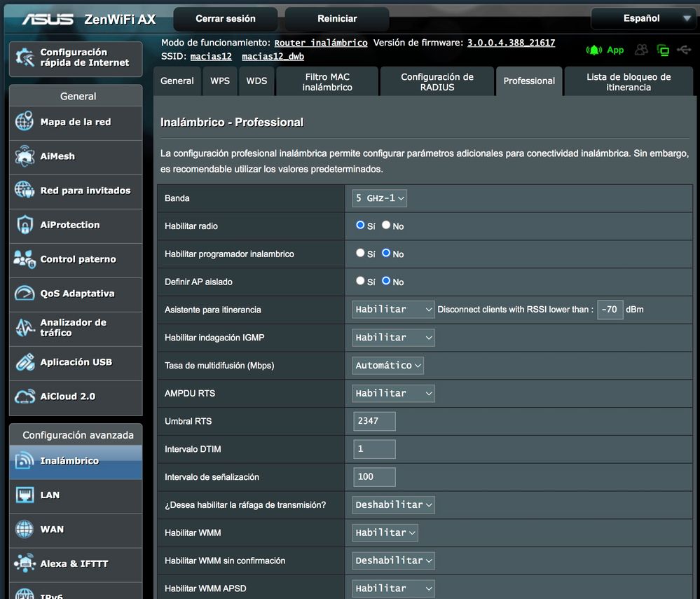This screenshot has width=700, height=599.
Task: Open QoS Adaptativa gauge icon
Action: click(x=25, y=294)
